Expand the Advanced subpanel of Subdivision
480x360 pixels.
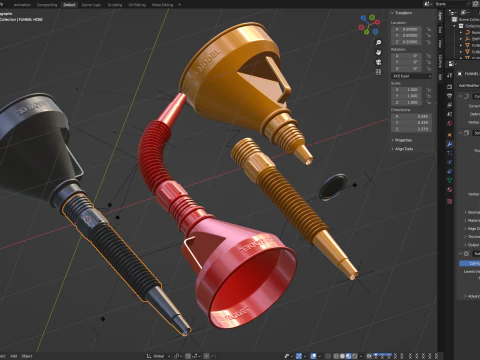click(472, 296)
